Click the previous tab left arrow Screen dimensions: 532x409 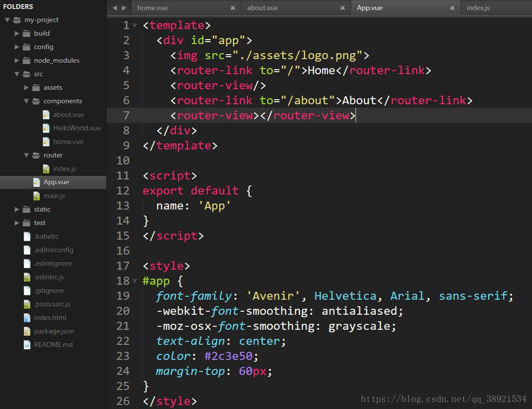[115, 8]
